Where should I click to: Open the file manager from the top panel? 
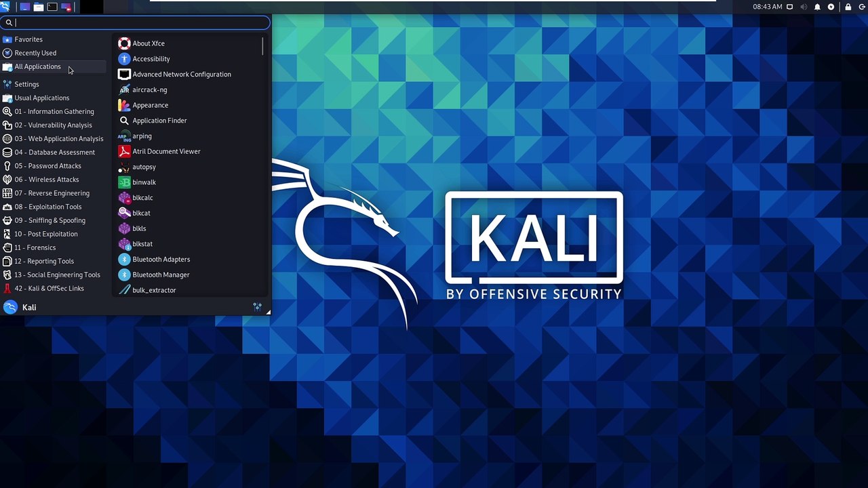pyautogui.click(x=39, y=7)
